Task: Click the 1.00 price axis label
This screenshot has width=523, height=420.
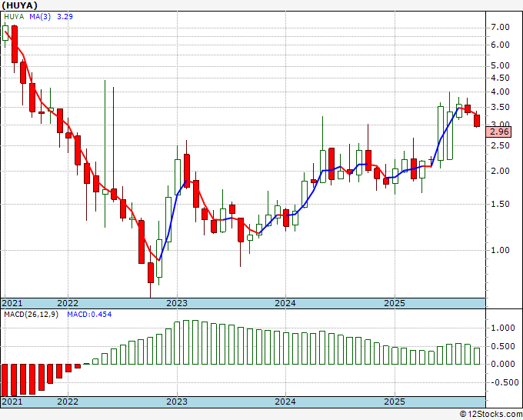Action: [501, 250]
